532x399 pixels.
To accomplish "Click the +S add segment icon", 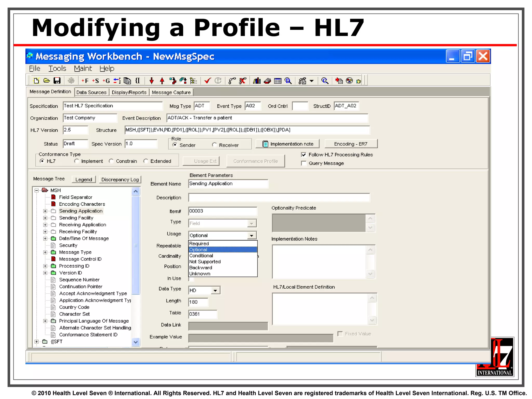I will click(95, 81).
